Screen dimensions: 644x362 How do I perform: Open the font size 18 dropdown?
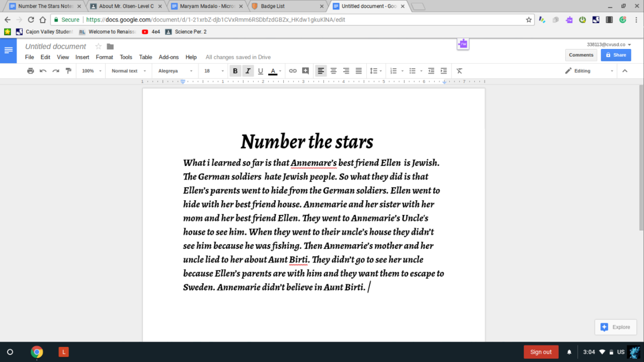214,71
